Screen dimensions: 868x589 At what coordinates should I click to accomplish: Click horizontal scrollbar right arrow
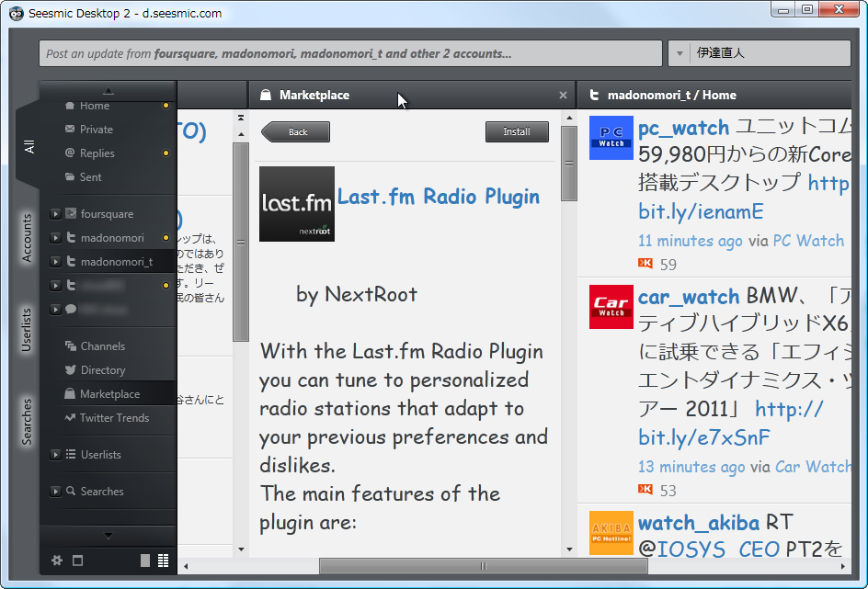843,566
